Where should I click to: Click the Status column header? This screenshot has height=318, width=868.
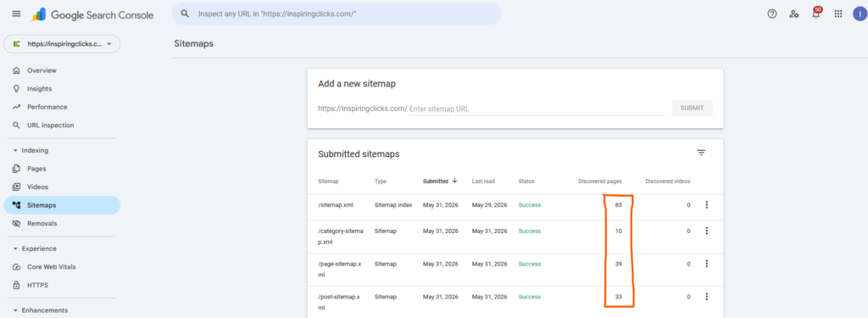pyautogui.click(x=526, y=181)
